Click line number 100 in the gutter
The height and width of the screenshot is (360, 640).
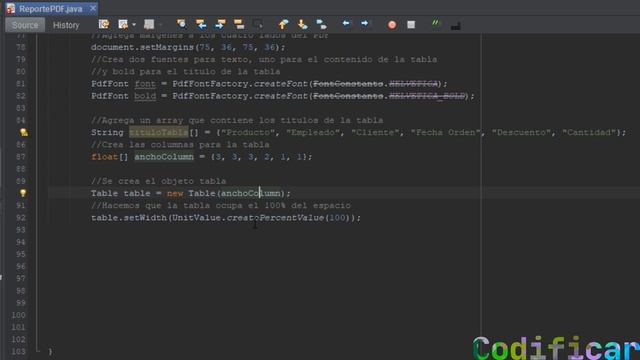coord(18,315)
